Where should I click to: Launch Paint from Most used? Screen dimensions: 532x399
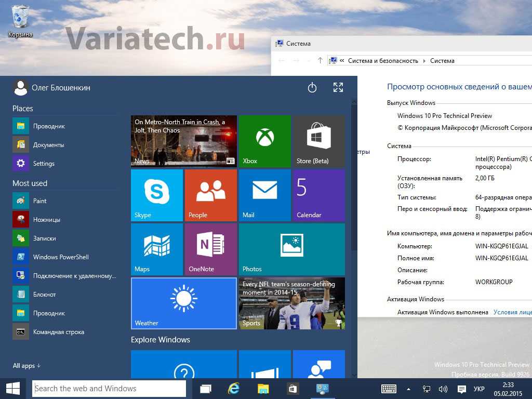pyautogui.click(x=64, y=201)
